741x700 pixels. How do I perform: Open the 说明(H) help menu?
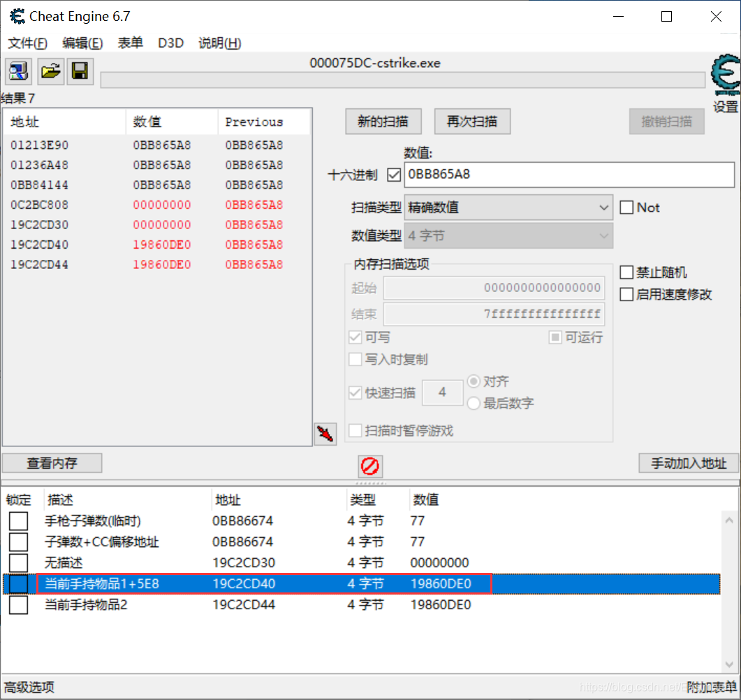click(220, 43)
